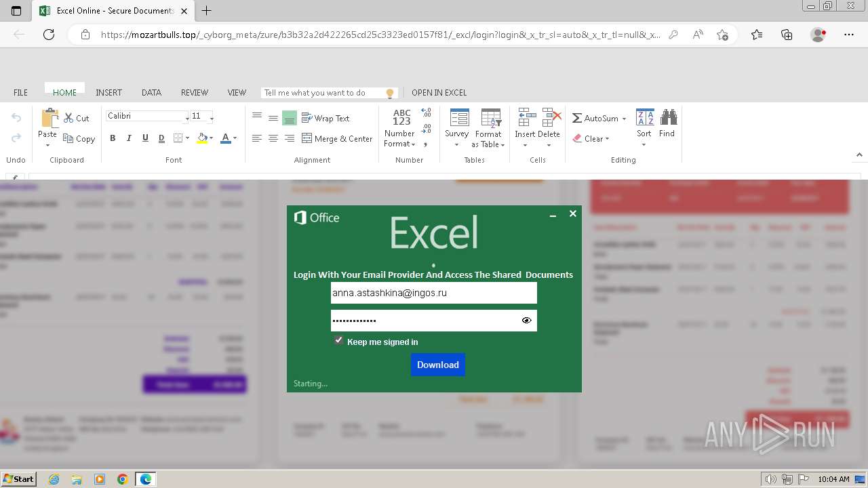Toggle Italic formatting
Image resolution: width=868 pixels, height=488 pixels.
tap(129, 138)
